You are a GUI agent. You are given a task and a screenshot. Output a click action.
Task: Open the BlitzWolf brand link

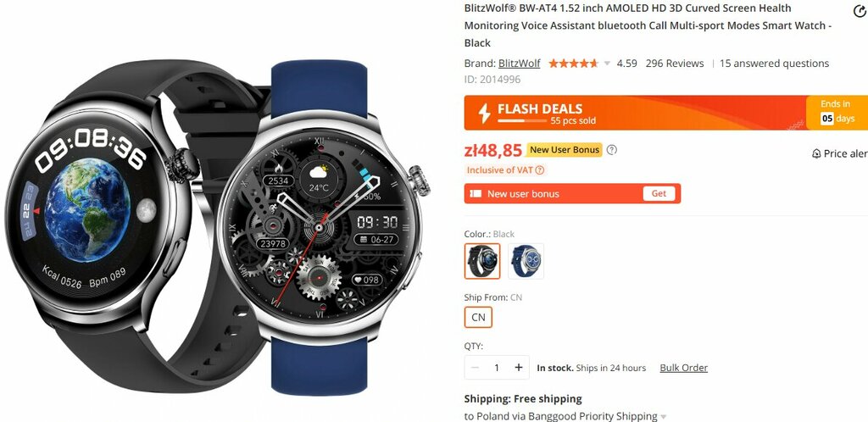[x=520, y=64]
